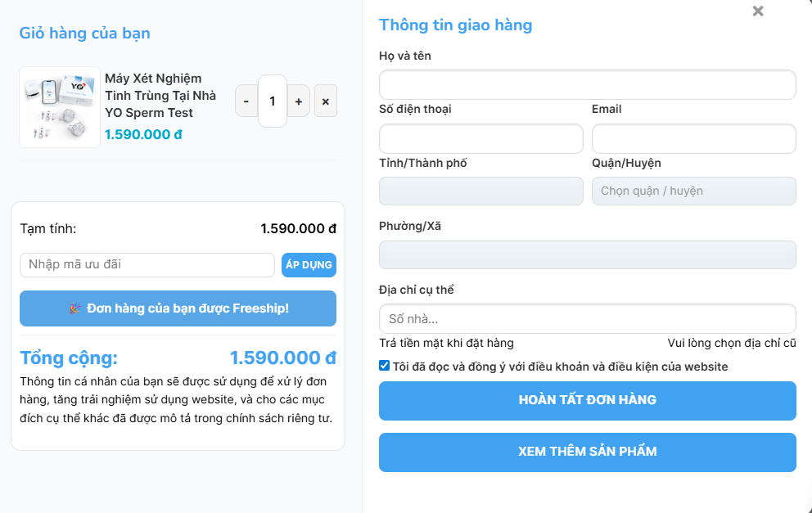Increase product quantity with the plus button

tap(298, 101)
